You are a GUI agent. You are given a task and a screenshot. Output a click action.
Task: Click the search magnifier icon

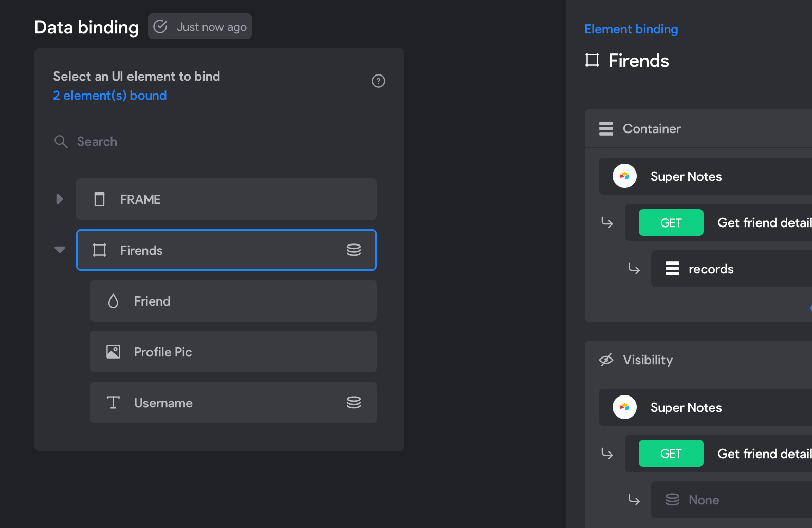tap(61, 142)
